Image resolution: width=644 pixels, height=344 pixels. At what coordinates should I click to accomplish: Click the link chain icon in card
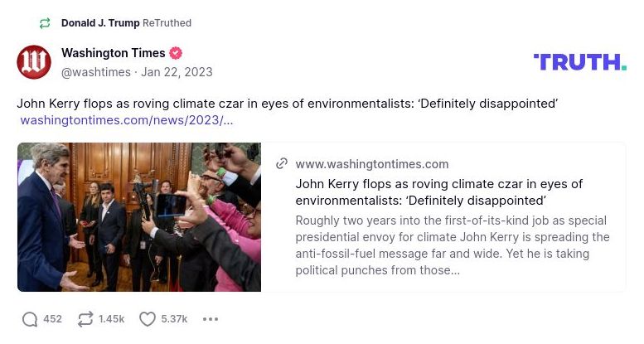[282, 164]
